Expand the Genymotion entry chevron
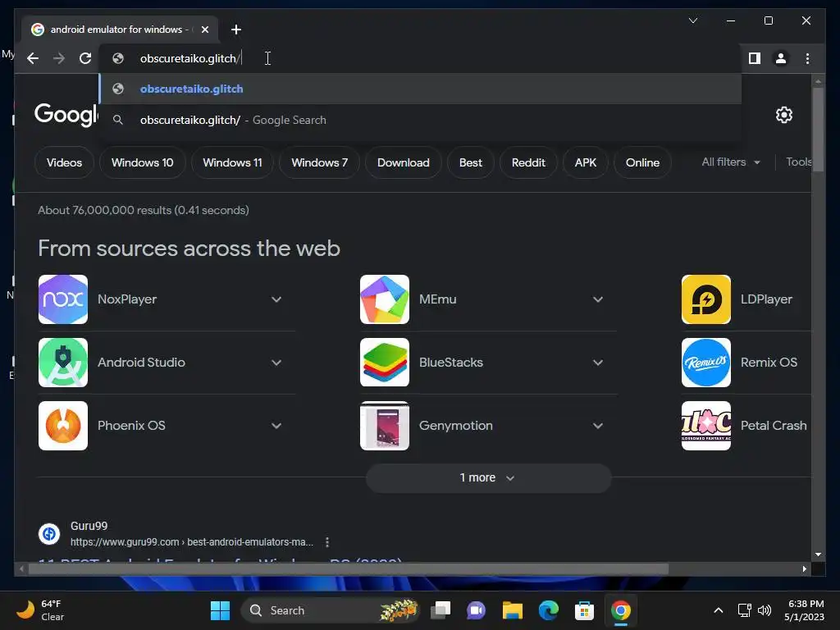Viewport: 840px width, 630px height. 598,426
